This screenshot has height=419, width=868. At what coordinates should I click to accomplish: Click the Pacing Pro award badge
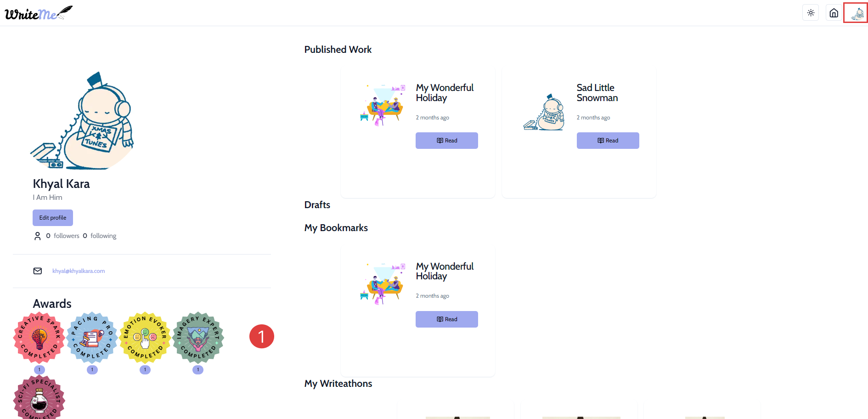(x=92, y=338)
